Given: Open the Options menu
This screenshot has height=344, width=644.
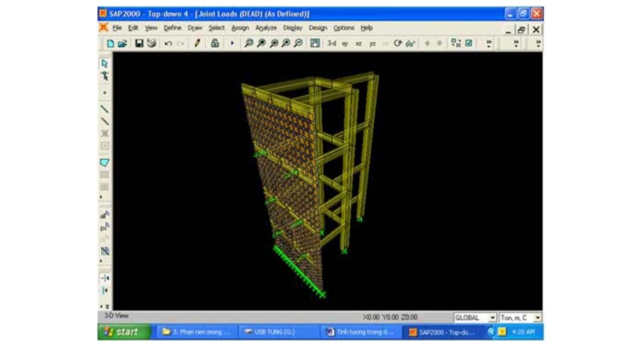Looking at the screenshot, I should point(344,28).
